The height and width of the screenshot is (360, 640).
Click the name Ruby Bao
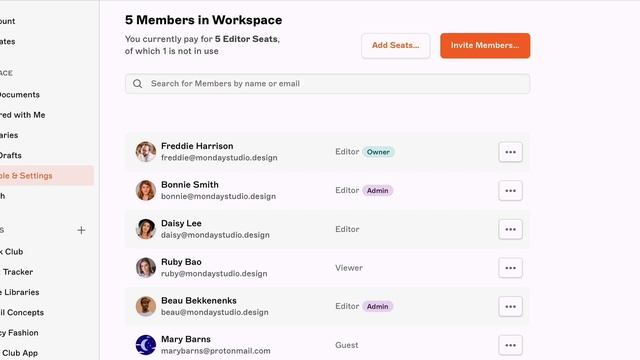click(181, 262)
